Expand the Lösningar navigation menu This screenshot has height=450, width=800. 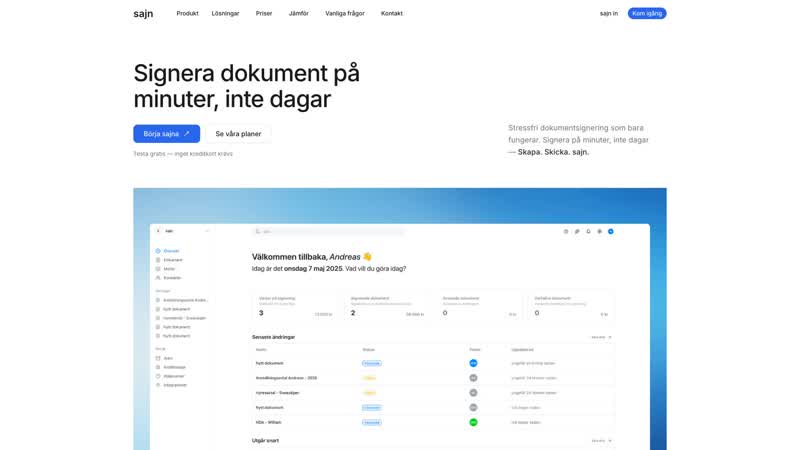pyautogui.click(x=225, y=13)
